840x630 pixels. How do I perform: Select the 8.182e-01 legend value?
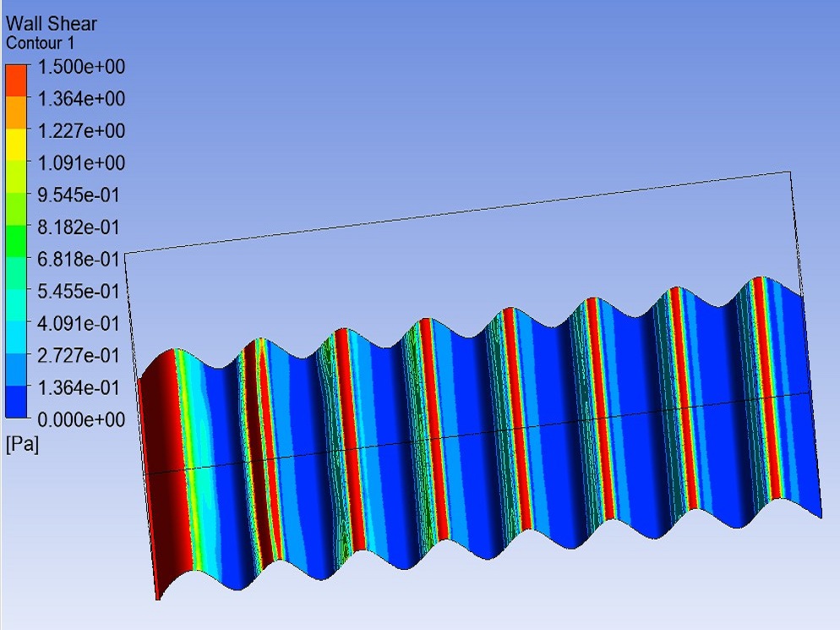click(x=79, y=227)
